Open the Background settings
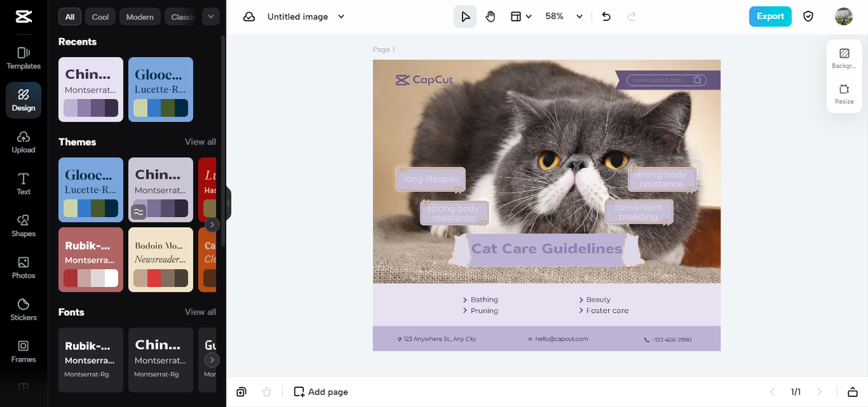868x407 pixels. tap(844, 58)
